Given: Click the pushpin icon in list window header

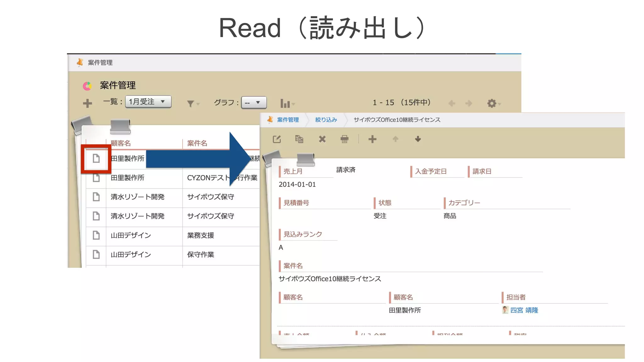Looking at the screenshot, I should (80, 62).
